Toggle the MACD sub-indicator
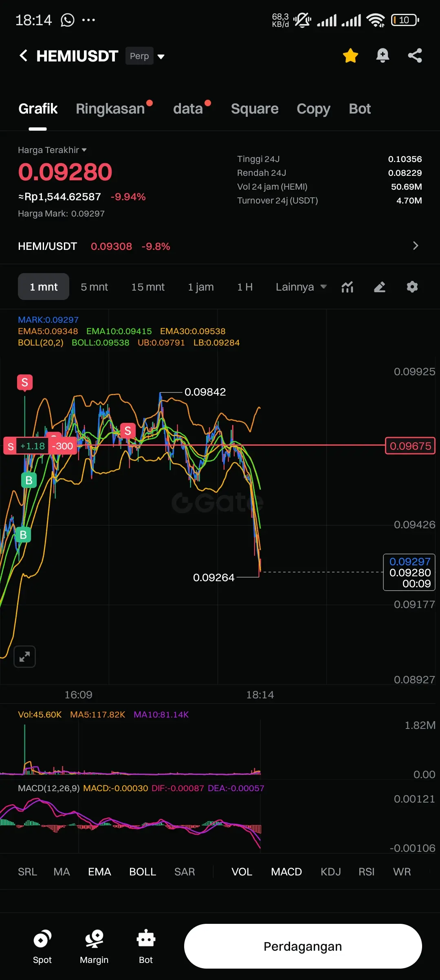Screen dimensions: 440x980 (286, 872)
